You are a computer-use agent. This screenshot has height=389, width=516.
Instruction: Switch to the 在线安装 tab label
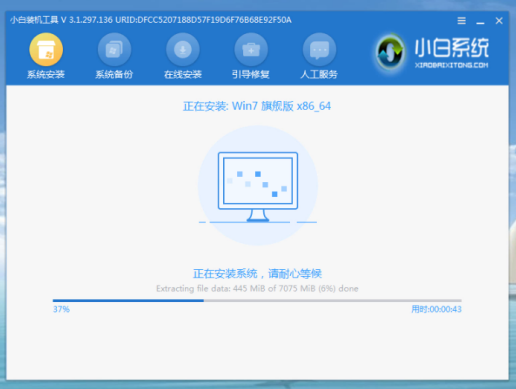(x=183, y=74)
